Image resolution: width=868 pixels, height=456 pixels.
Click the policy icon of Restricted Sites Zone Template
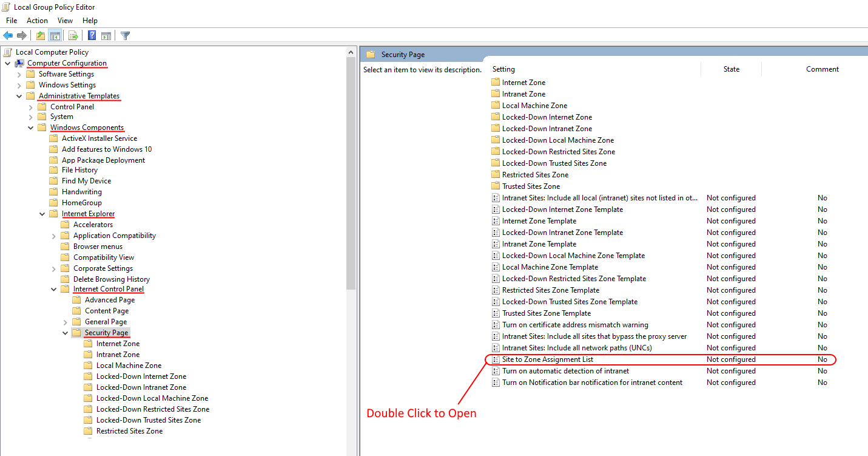coord(495,290)
